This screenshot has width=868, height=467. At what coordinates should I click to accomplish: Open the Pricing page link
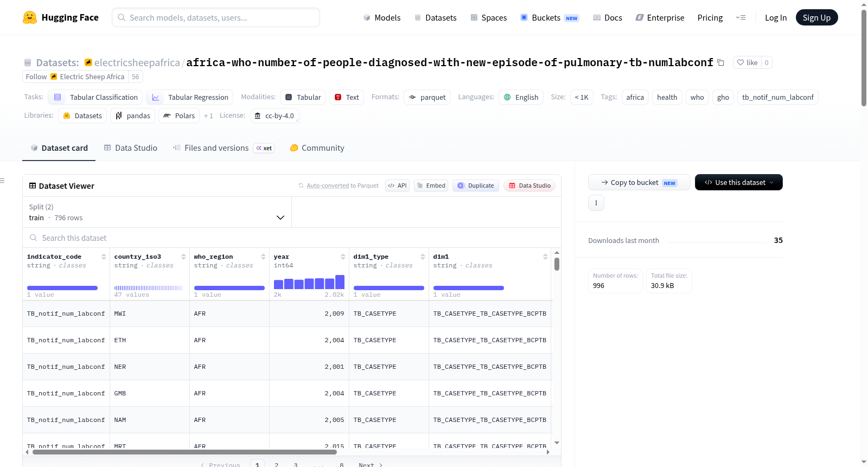click(x=710, y=17)
